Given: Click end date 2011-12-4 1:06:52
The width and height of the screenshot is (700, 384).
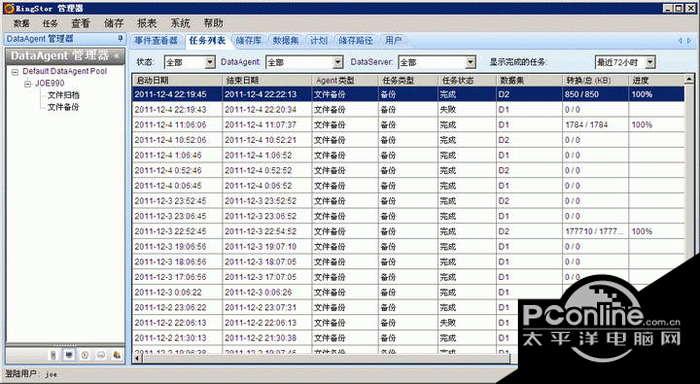Looking at the screenshot, I should point(258,155).
